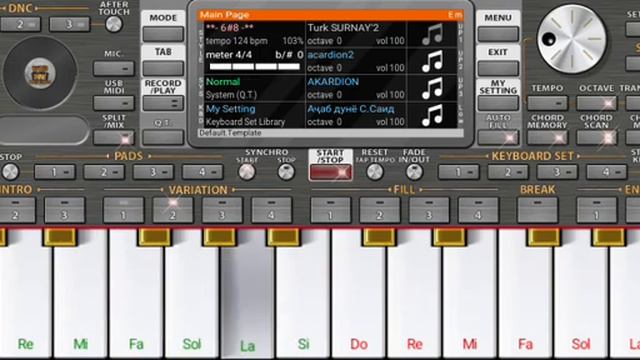Click the large silver data dial

[x=571, y=39]
